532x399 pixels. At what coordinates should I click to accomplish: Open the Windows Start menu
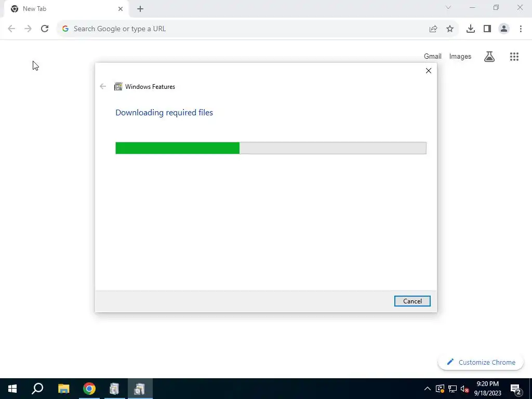[x=12, y=389]
